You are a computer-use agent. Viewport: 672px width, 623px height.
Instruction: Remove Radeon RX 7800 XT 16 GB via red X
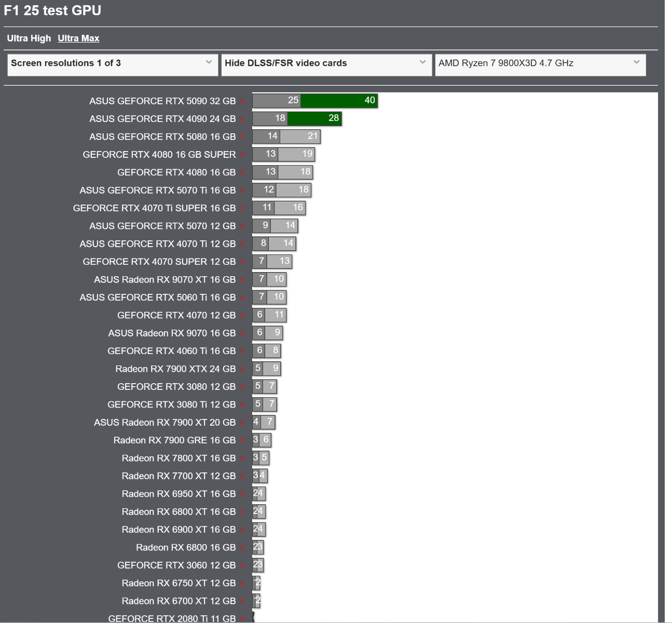pyautogui.click(x=242, y=459)
